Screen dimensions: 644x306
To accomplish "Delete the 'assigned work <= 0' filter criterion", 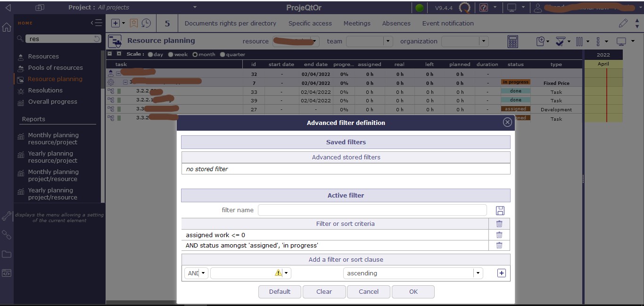I will pos(499,235).
